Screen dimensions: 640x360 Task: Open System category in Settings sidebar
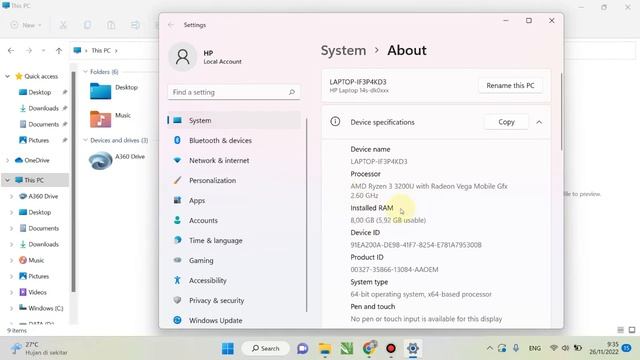tap(234, 120)
